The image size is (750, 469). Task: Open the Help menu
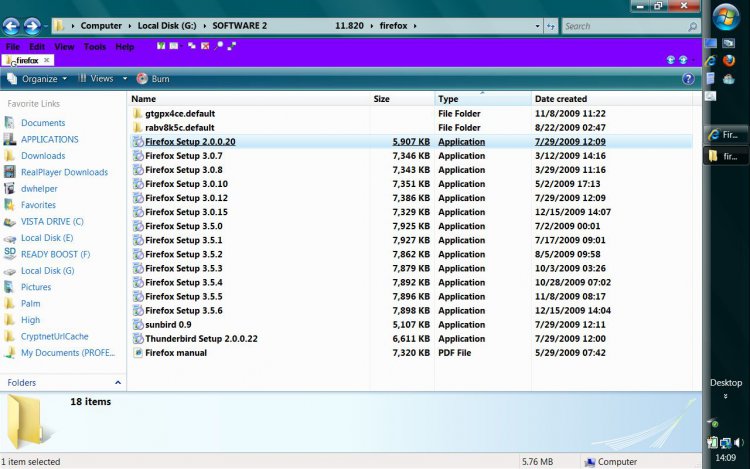[x=124, y=47]
